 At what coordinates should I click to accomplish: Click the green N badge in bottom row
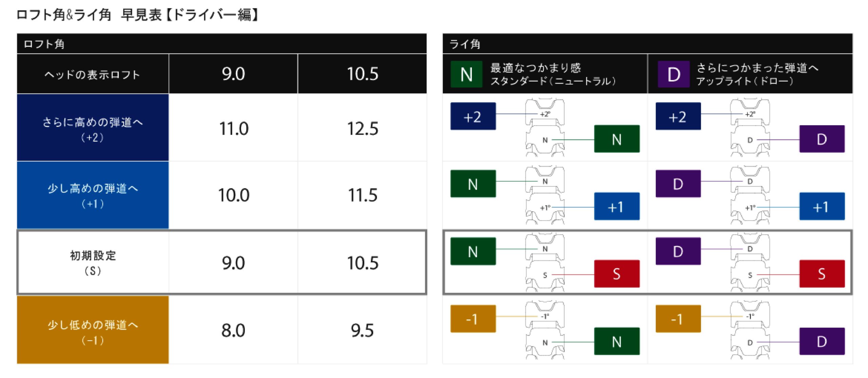(x=617, y=341)
